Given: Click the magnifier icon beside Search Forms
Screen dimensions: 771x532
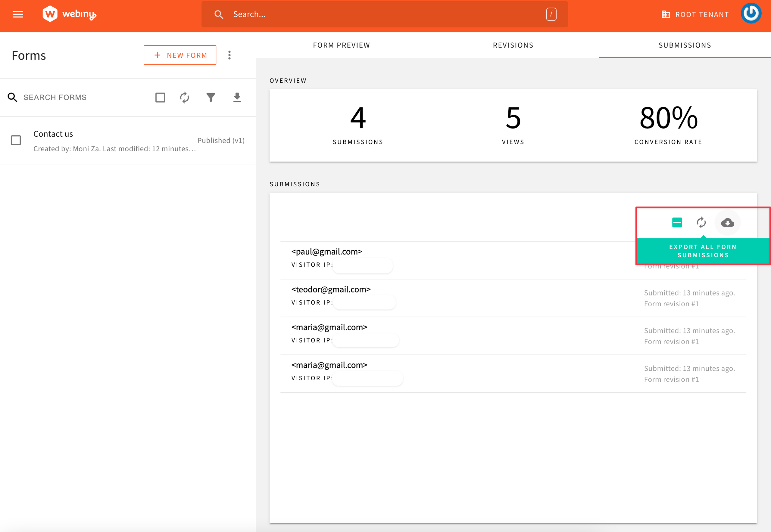Looking at the screenshot, I should click(12, 97).
